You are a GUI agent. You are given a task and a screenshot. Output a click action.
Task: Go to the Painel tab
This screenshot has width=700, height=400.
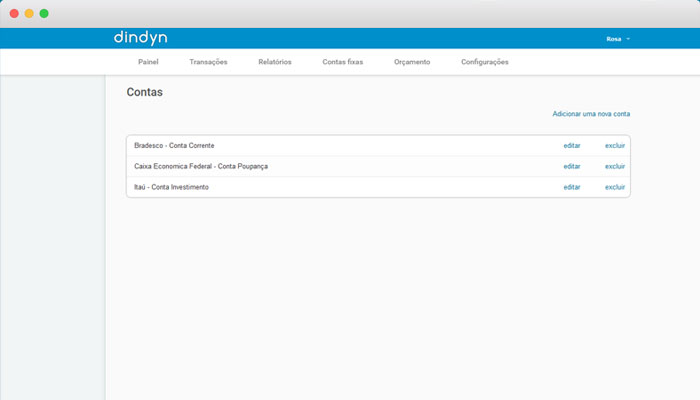point(148,62)
